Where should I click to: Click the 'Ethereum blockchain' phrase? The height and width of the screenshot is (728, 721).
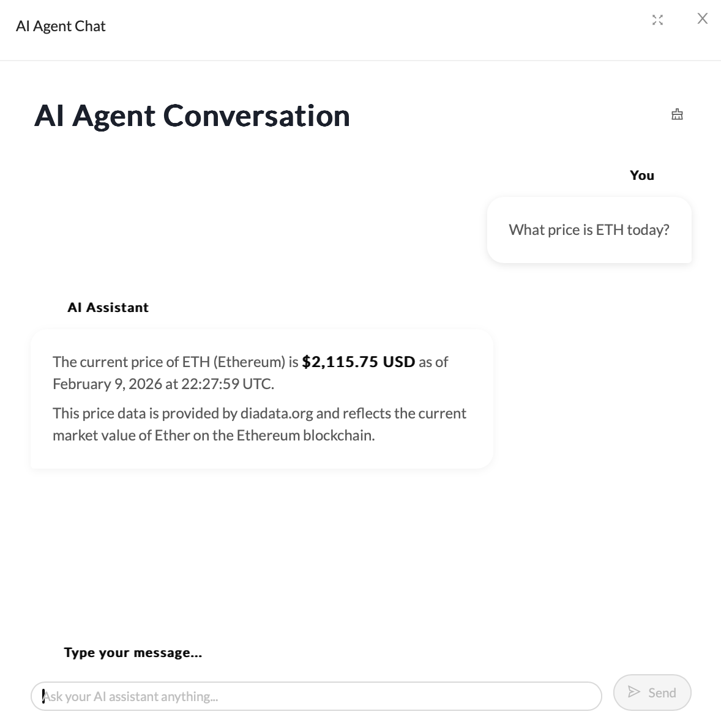[x=305, y=436]
